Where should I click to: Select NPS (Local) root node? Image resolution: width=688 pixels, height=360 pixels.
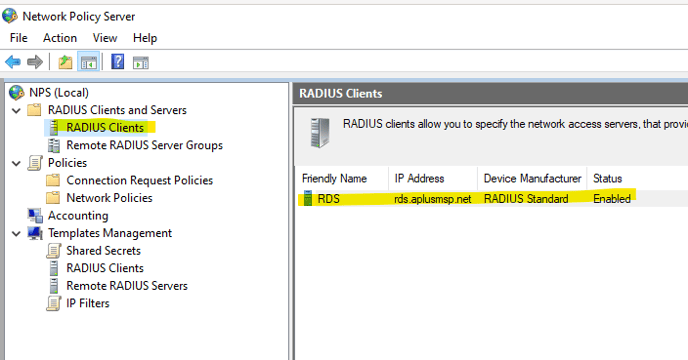pyautogui.click(x=59, y=93)
